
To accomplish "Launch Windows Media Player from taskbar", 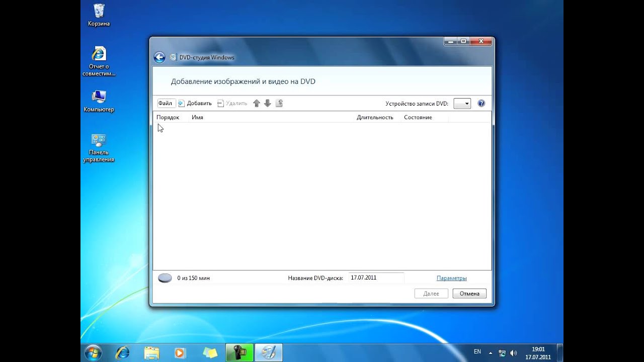I will pyautogui.click(x=180, y=352).
